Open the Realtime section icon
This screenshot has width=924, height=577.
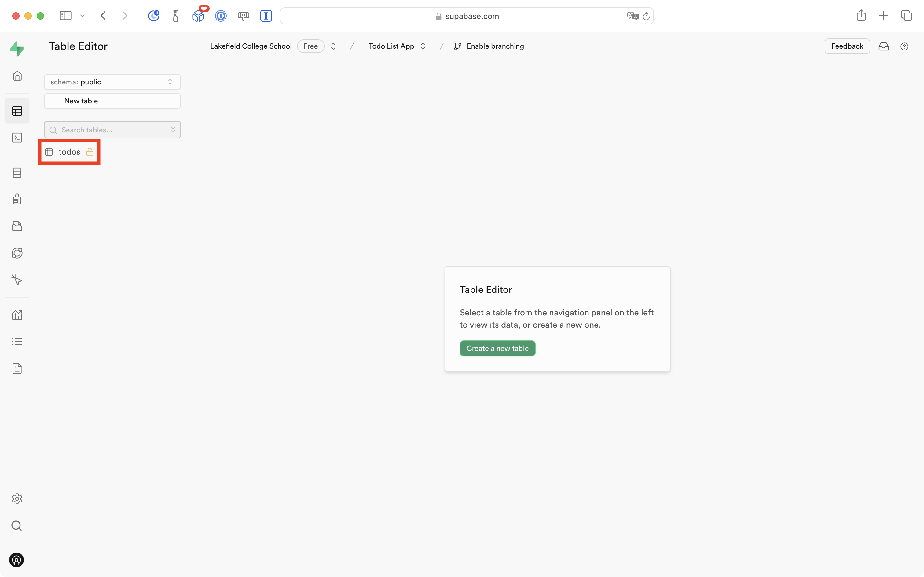coord(17,253)
